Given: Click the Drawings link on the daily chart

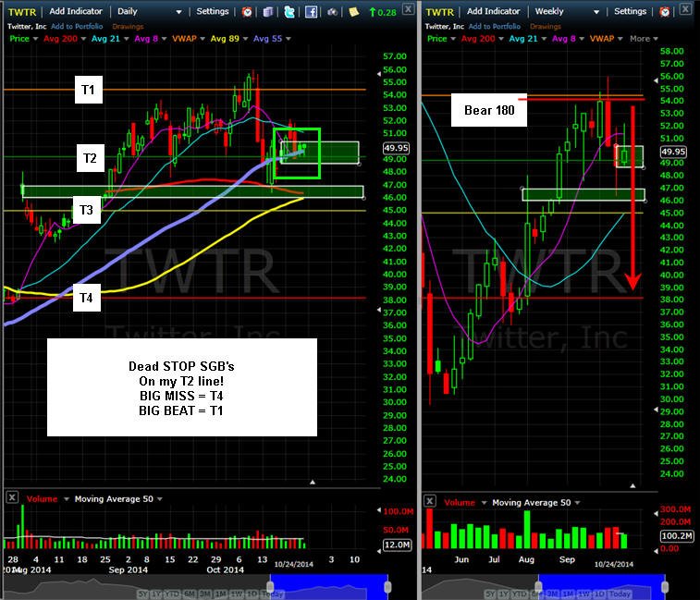Looking at the screenshot, I should (128, 27).
